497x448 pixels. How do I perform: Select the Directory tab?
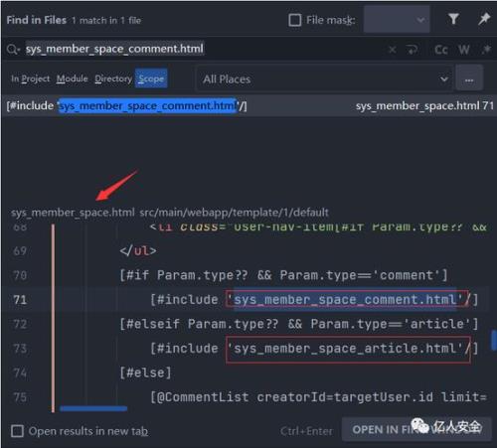113,78
